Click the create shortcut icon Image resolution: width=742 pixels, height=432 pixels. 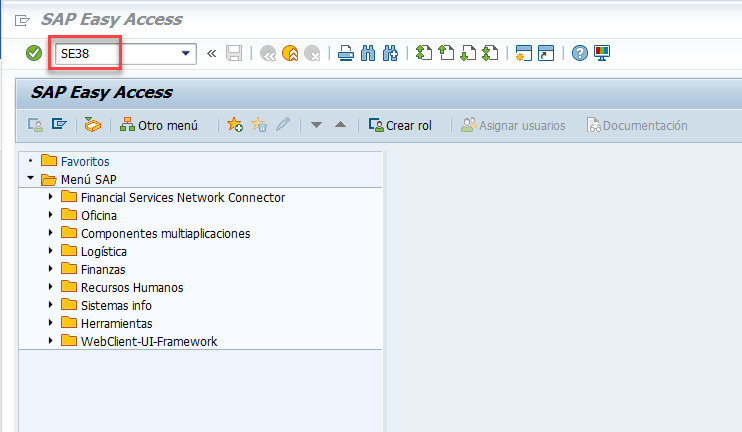pyautogui.click(x=546, y=53)
